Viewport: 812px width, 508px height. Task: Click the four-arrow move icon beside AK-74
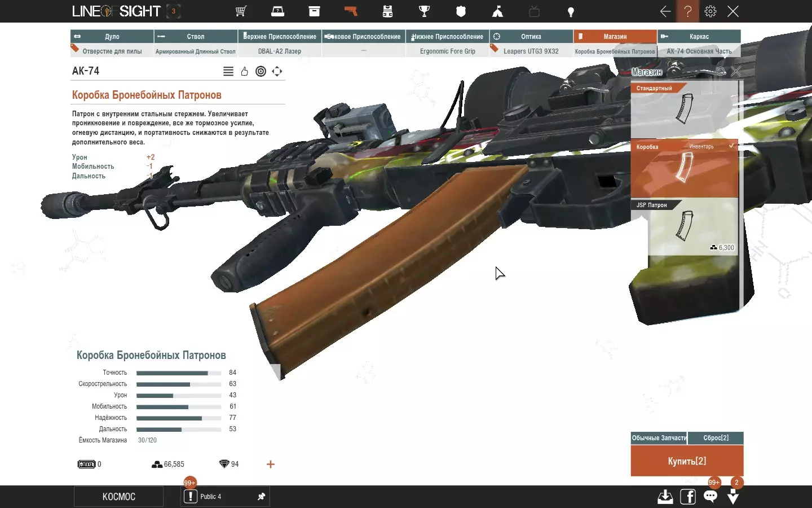[x=277, y=71]
